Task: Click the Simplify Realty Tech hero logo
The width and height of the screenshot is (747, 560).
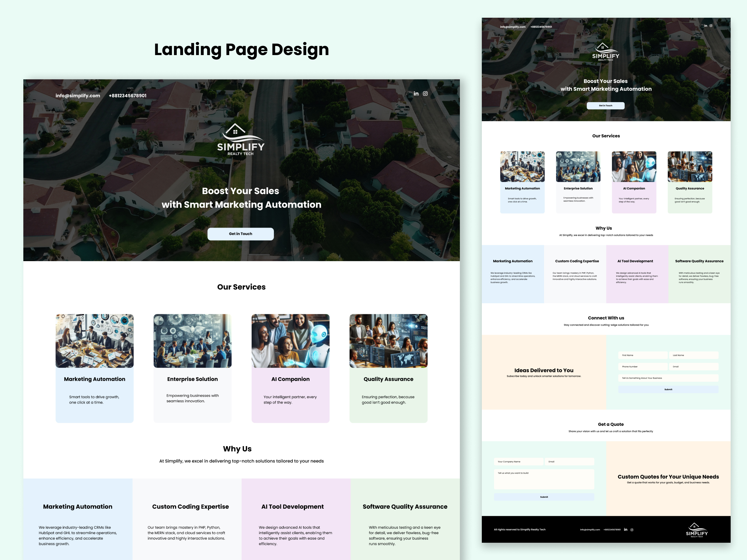Action: (240, 140)
